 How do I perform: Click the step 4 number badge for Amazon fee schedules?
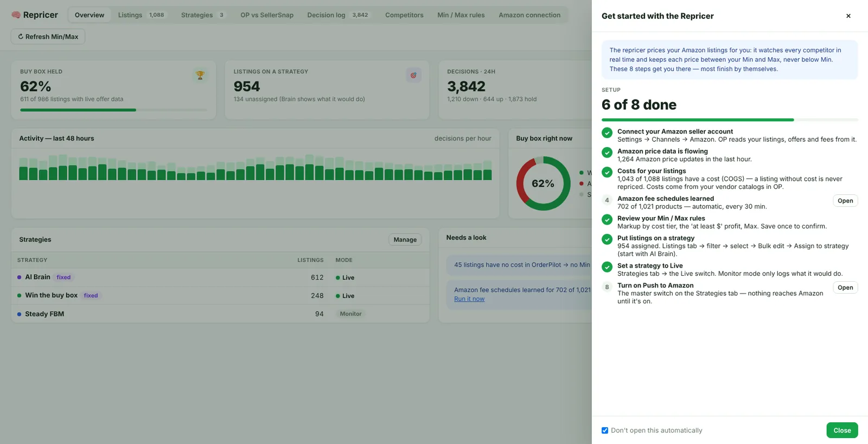(x=607, y=200)
